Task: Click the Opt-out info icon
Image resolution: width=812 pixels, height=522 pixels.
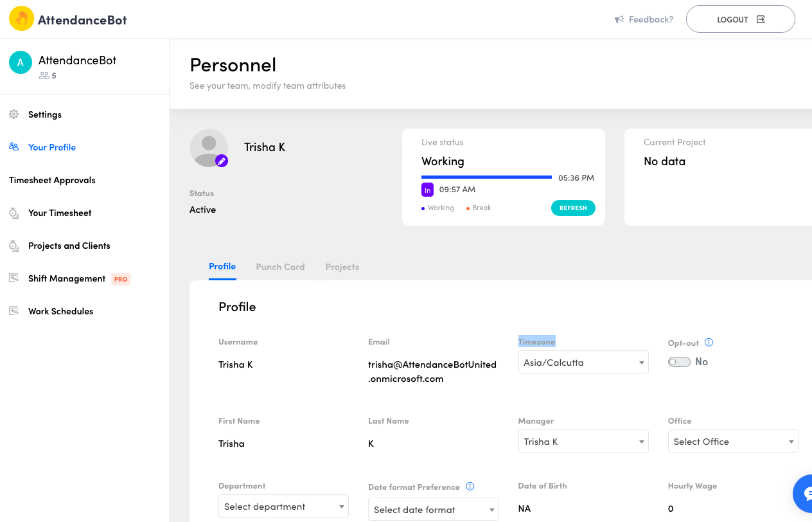Action: click(709, 342)
